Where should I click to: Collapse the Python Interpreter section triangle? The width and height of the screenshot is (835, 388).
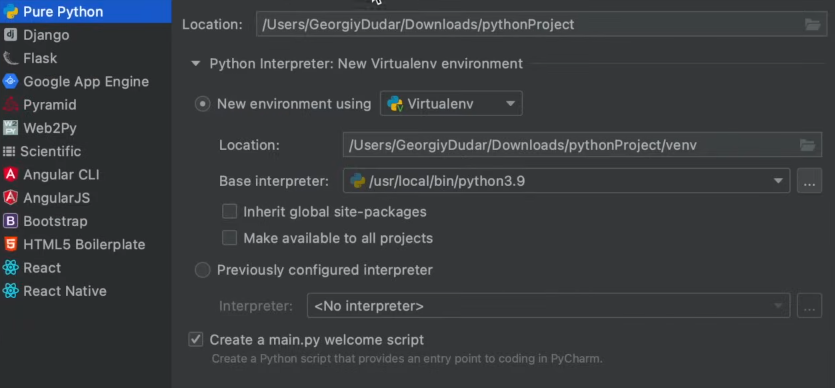point(195,64)
